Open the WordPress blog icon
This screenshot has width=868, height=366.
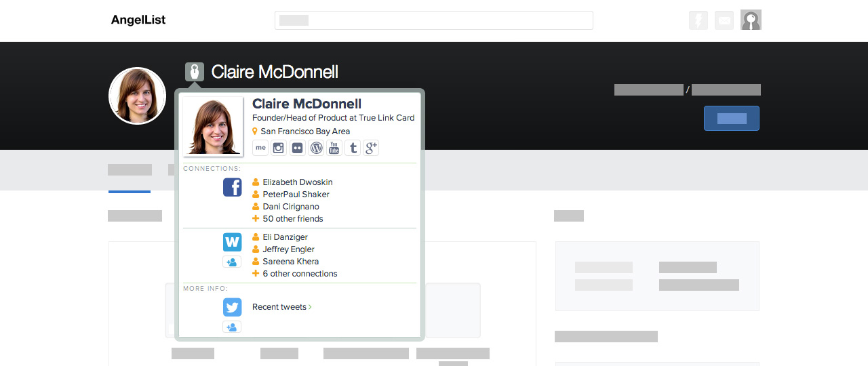point(315,148)
